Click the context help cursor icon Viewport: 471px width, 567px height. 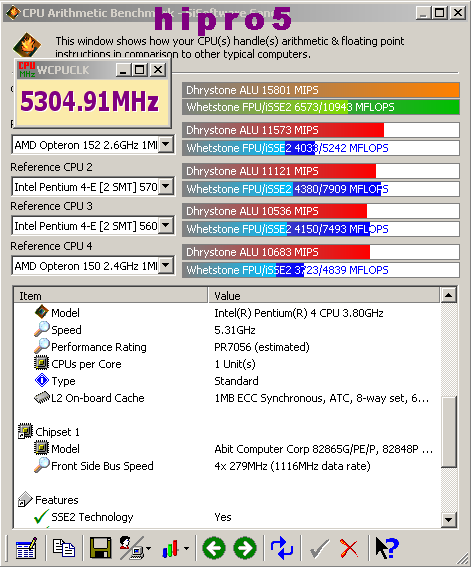[386, 548]
